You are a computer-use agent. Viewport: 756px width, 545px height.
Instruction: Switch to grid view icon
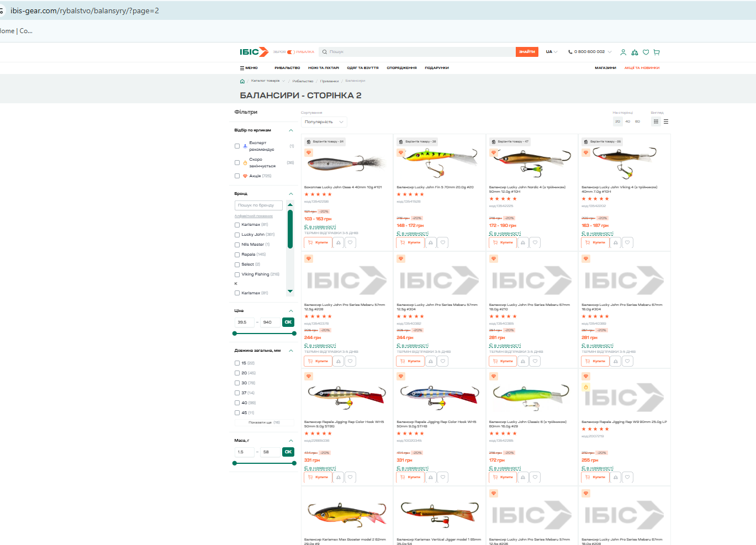point(656,121)
